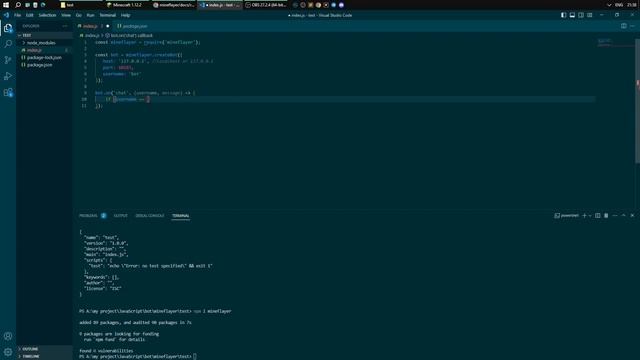Switch to the index.js editor tab
The width and height of the screenshot is (640, 360).
pos(90,26)
